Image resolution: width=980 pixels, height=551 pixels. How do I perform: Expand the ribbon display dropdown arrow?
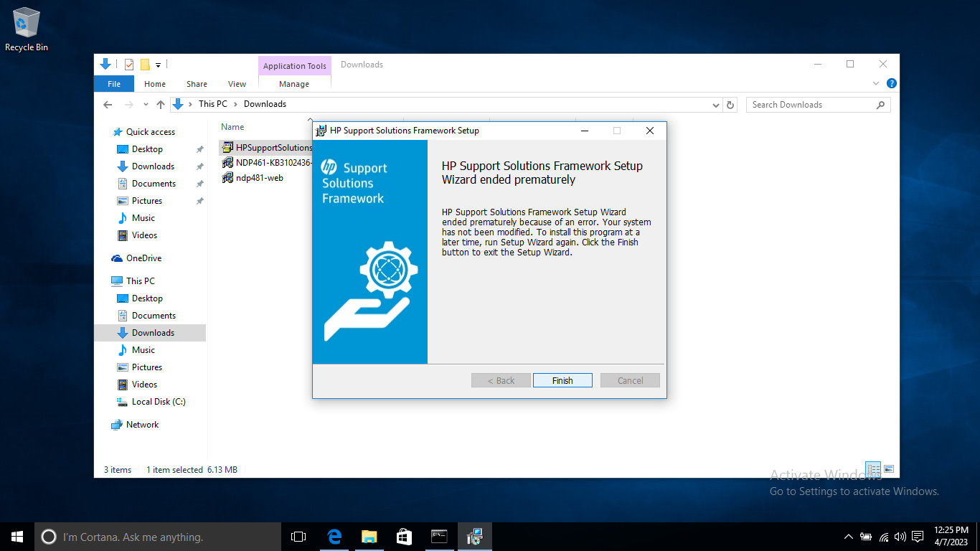875,83
